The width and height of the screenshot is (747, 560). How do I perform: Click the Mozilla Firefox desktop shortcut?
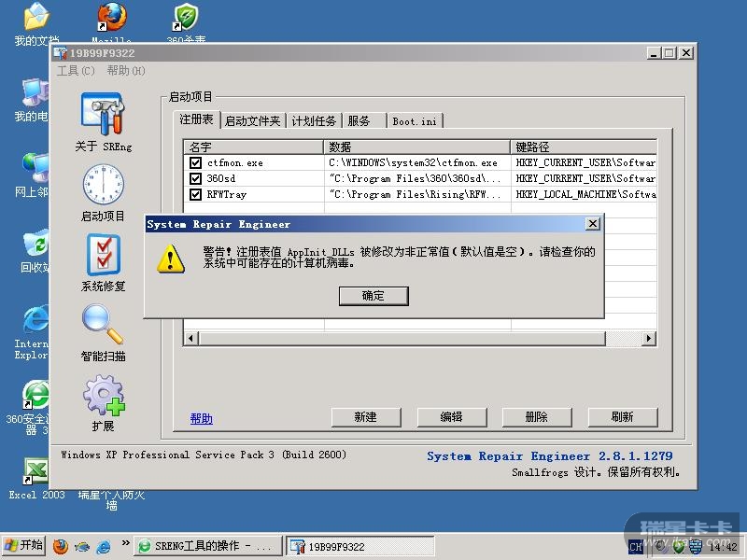click(111, 17)
